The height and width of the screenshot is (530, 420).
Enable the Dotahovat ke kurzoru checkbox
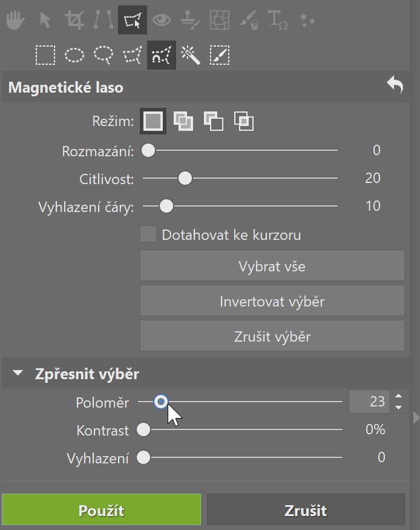pos(148,234)
